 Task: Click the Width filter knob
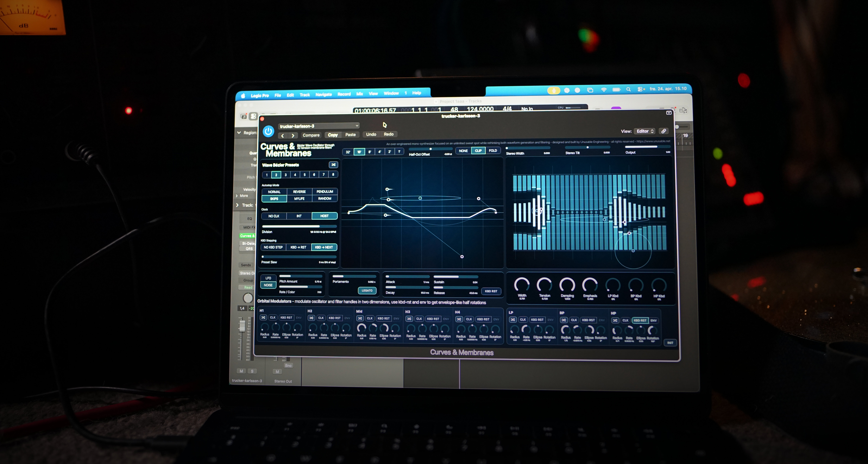coord(522,285)
